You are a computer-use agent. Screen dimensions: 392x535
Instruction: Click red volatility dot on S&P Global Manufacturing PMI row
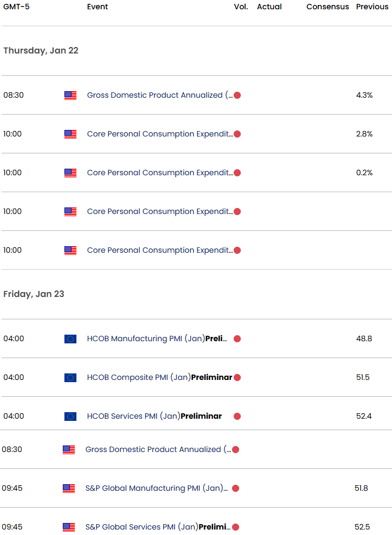pos(235,489)
